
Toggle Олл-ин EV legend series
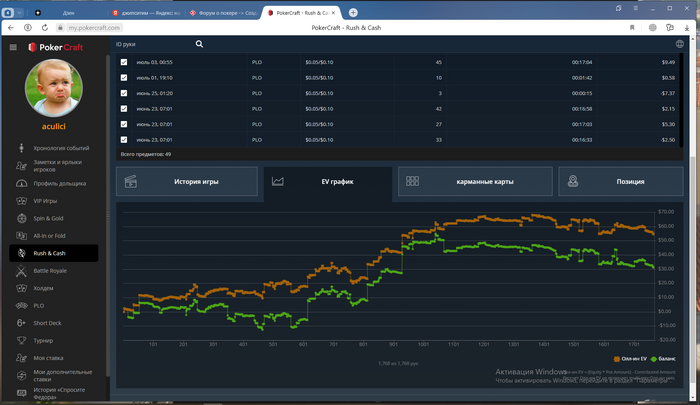pos(630,359)
